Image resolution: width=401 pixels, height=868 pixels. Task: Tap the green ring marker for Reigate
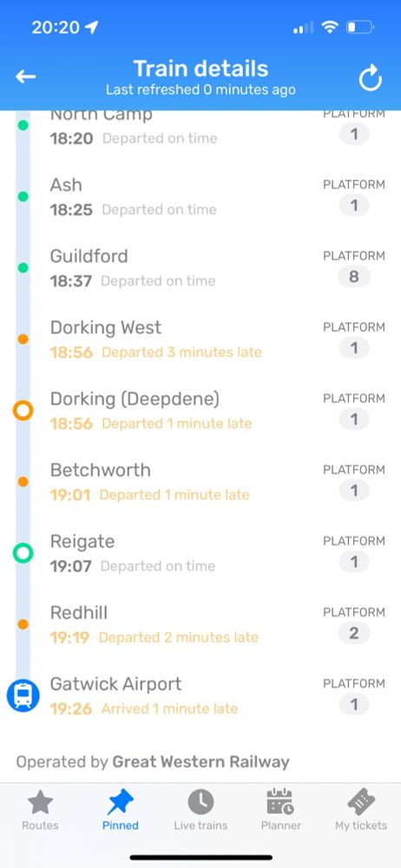(x=23, y=552)
